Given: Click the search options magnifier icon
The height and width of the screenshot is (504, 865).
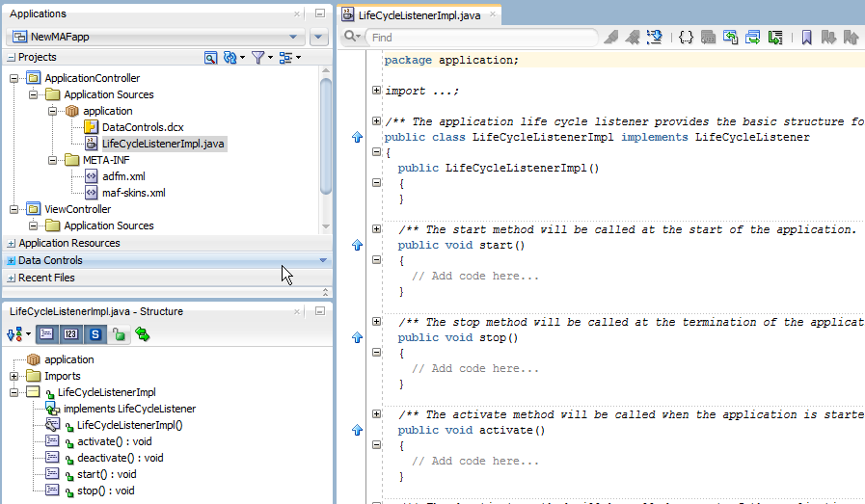Looking at the screenshot, I should point(351,37).
